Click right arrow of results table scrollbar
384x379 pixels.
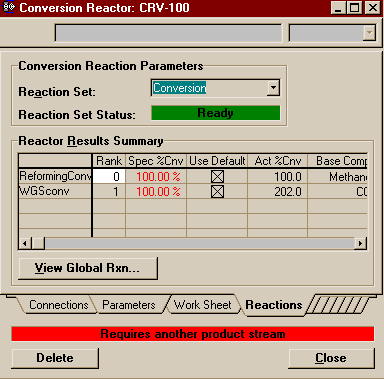[x=360, y=243]
